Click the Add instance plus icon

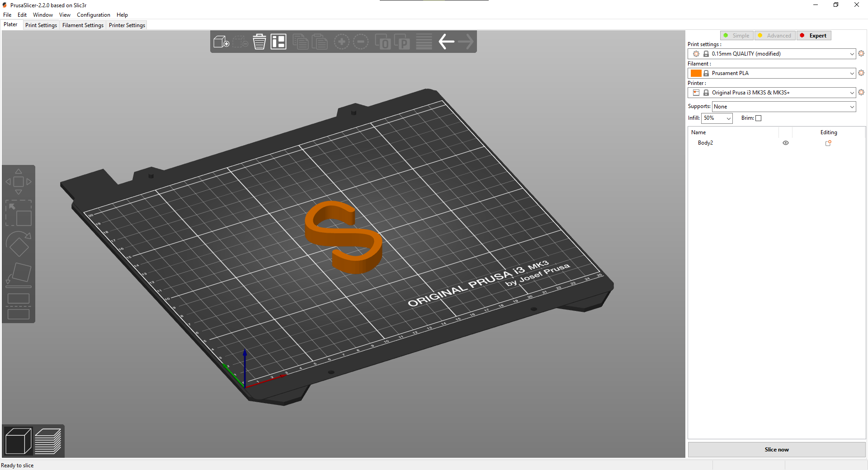[342, 42]
